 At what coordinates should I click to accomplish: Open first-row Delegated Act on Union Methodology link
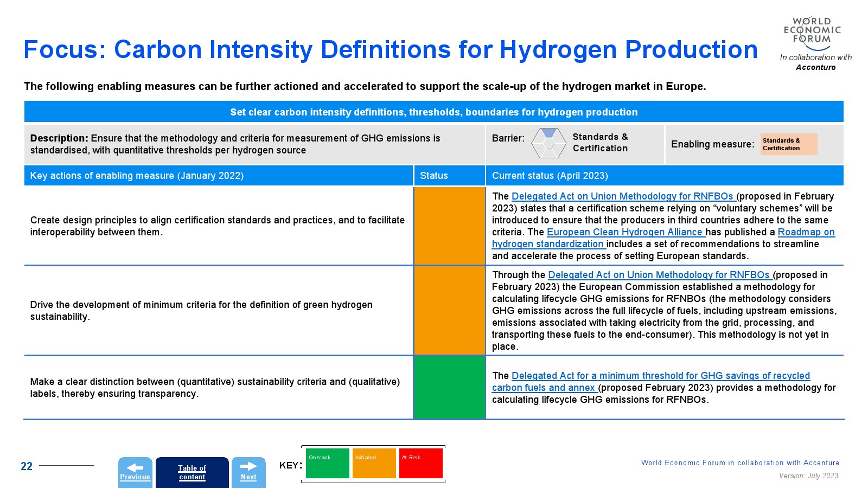pyautogui.click(x=623, y=196)
